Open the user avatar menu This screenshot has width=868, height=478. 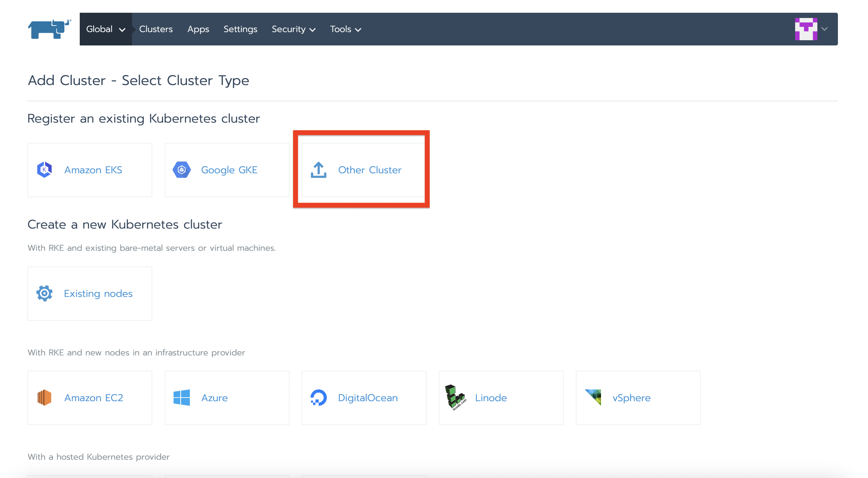806,29
